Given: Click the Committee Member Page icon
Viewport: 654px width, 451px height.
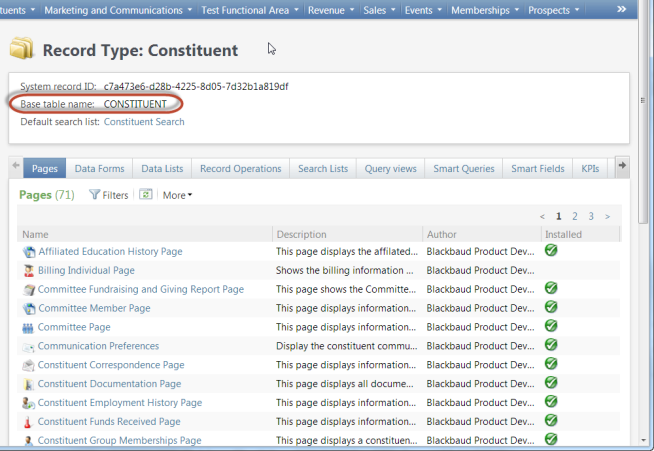Looking at the screenshot, I should (x=29, y=309).
